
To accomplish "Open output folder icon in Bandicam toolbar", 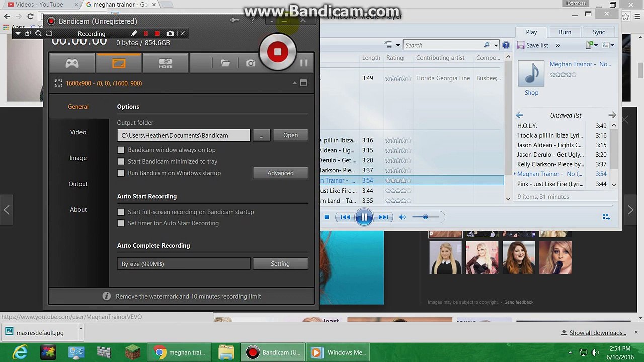I will pos(225,63).
